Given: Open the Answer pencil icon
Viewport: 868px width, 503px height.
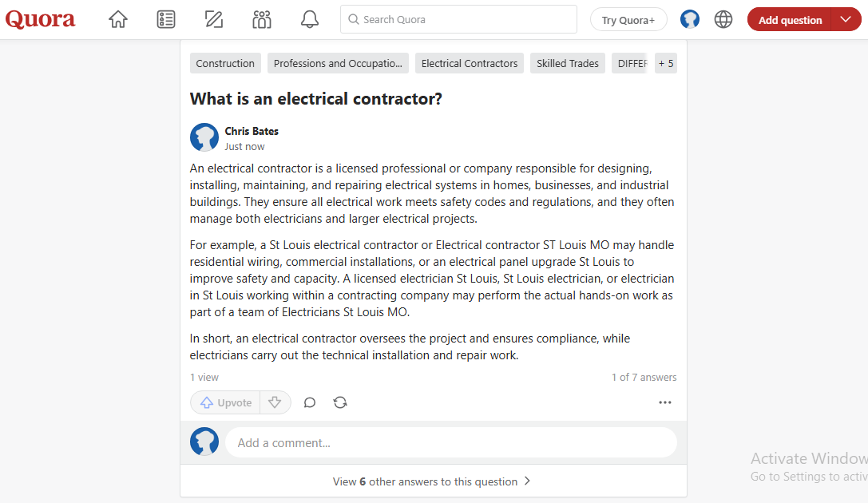Looking at the screenshot, I should tap(214, 19).
